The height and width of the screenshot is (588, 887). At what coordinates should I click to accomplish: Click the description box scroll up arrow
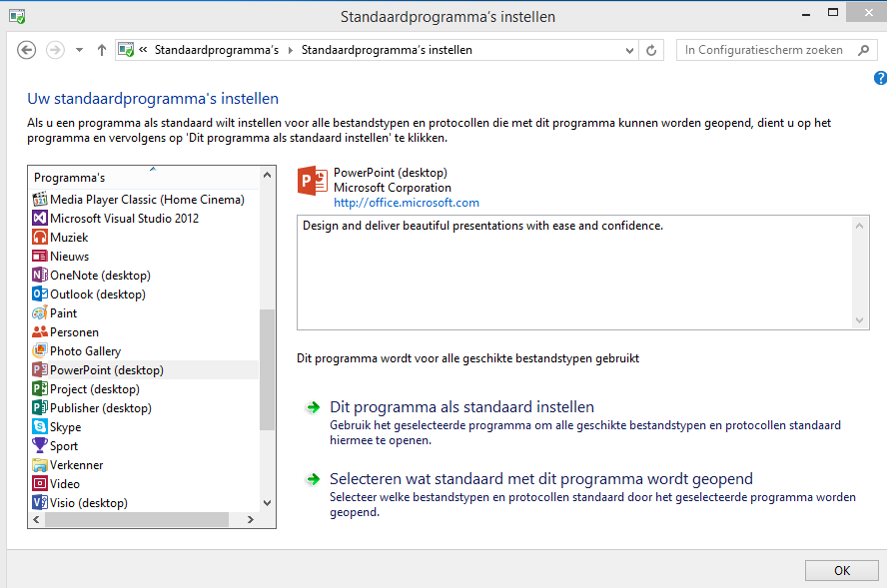859,226
